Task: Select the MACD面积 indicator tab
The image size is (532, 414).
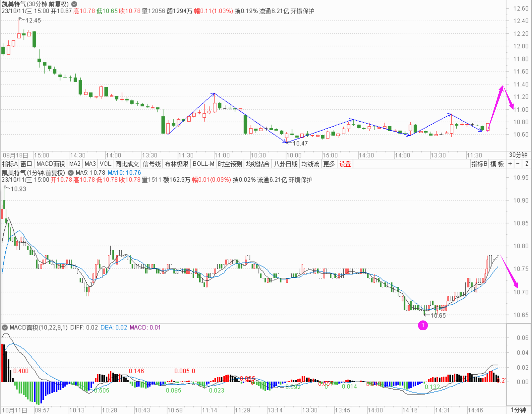Action: [51, 164]
